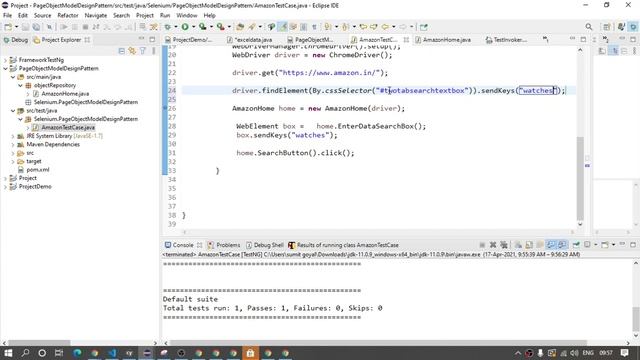Click the toolbar Search magnifier icon
This screenshot has height=360, width=640.
click(589, 27)
